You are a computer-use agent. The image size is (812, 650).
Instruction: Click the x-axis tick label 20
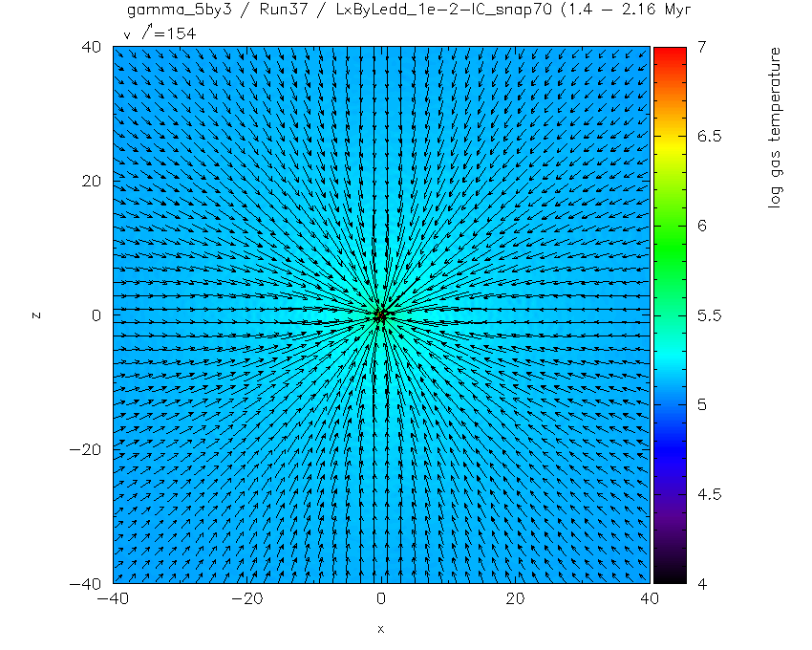pos(515,598)
